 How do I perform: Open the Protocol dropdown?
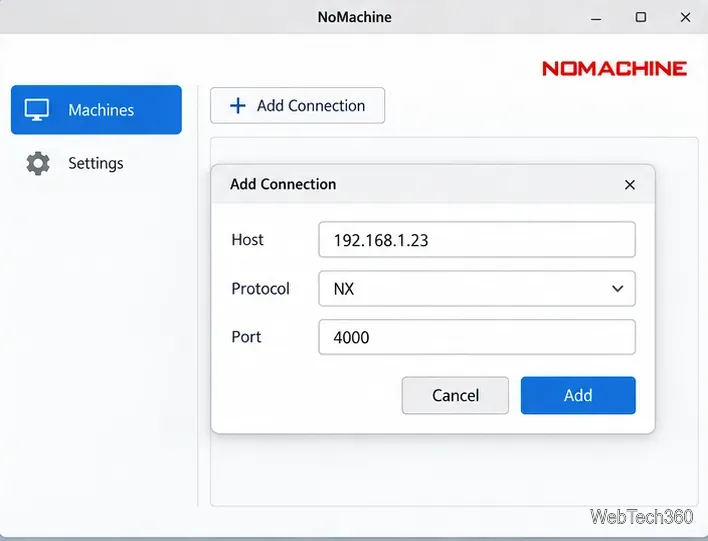pyautogui.click(x=477, y=289)
